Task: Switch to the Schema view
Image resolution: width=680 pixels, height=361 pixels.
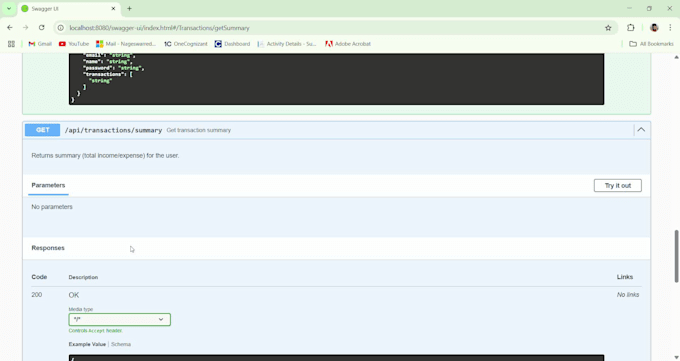Action: click(121, 344)
